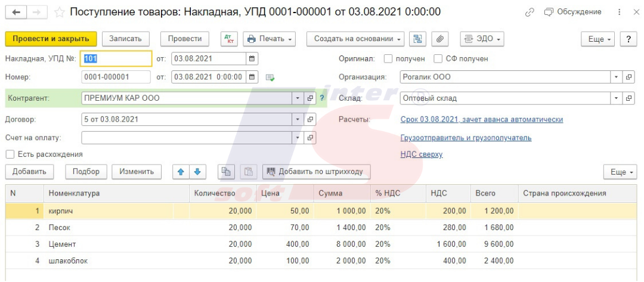Open the Обсуждение discussion panel
644x282 pixels.
[572, 12]
